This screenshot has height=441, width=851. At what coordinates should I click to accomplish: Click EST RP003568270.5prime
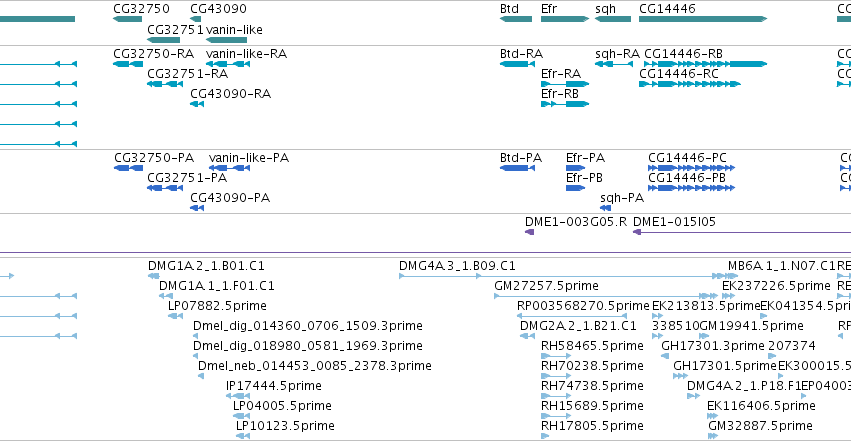[572, 316]
